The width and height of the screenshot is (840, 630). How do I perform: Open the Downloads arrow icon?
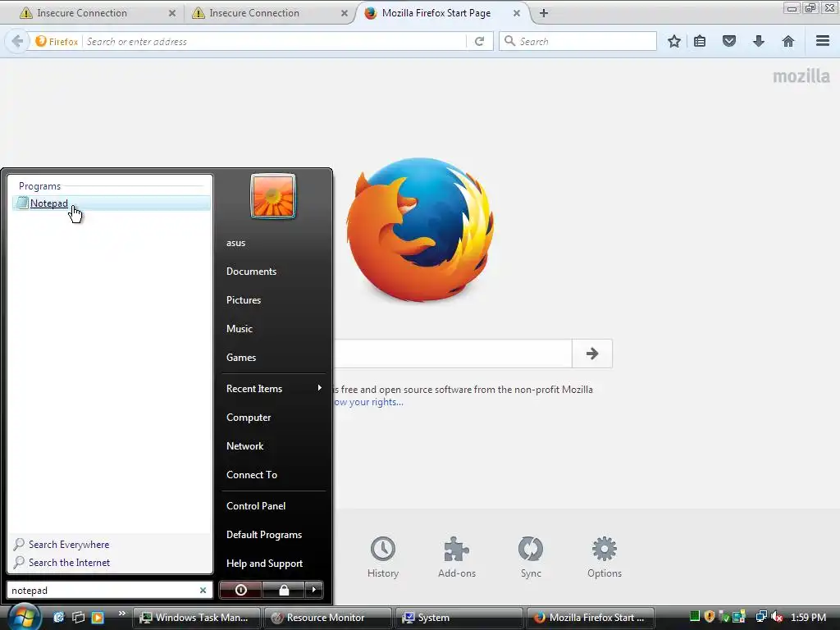pyautogui.click(x=759, y=41)
